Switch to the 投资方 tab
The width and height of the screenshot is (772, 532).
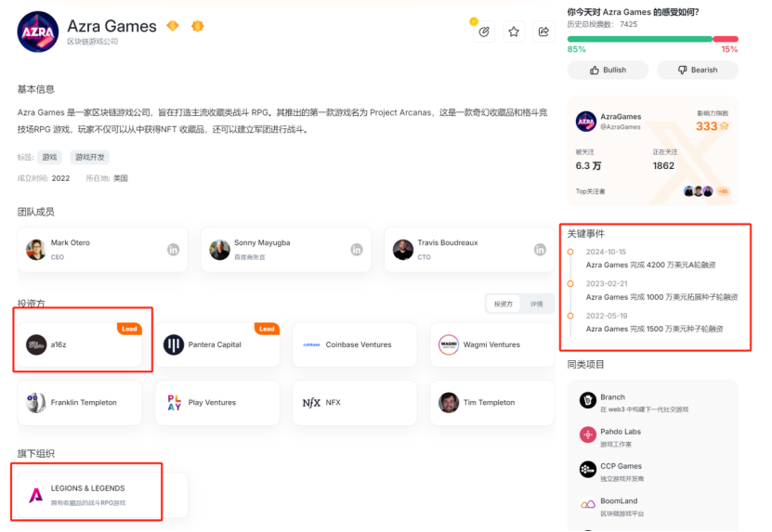(504, 305)
